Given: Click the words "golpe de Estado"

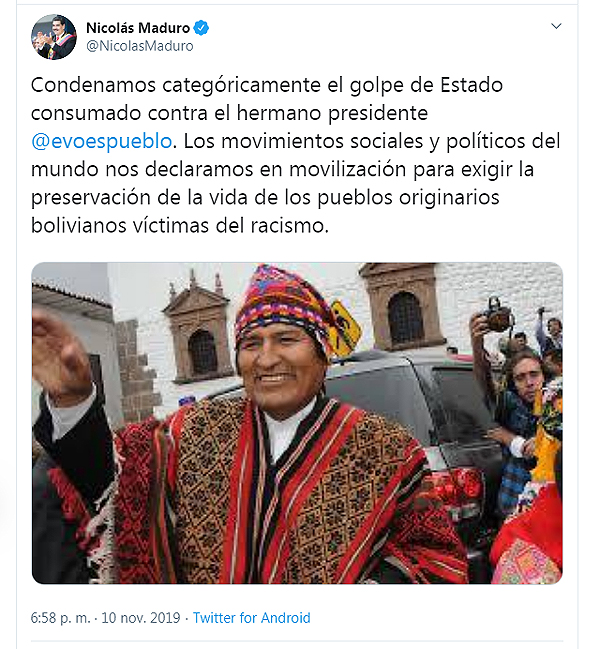Looking at the screenshot, I should point(426,85).
